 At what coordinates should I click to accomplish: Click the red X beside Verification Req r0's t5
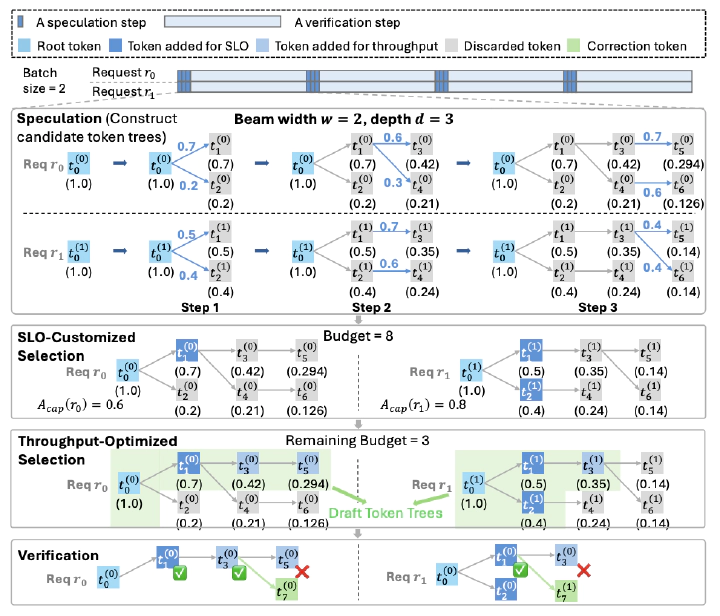pos(302,571)
